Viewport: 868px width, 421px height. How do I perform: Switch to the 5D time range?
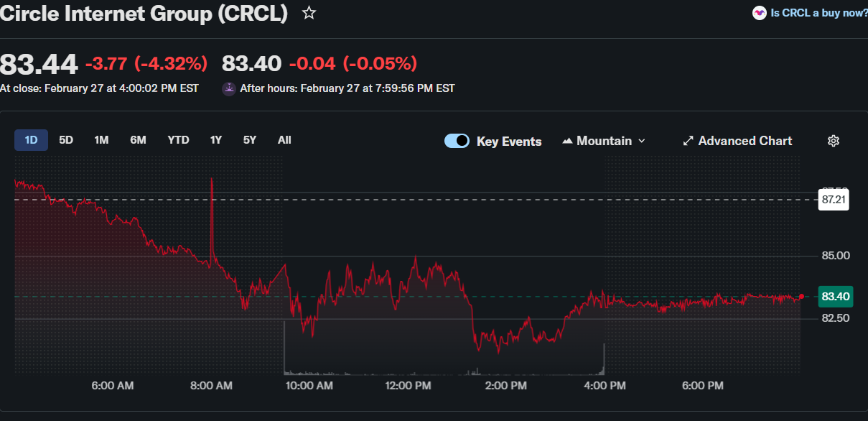(66, 140)
